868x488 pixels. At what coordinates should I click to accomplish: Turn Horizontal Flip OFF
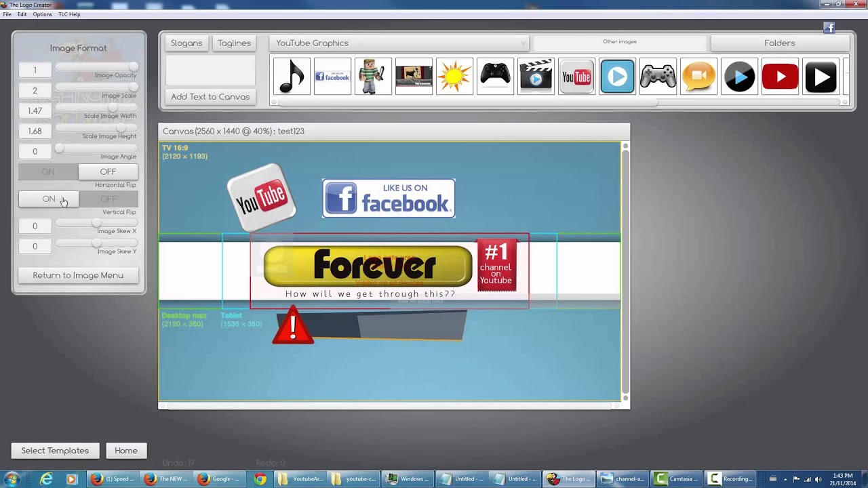(108, 171)
